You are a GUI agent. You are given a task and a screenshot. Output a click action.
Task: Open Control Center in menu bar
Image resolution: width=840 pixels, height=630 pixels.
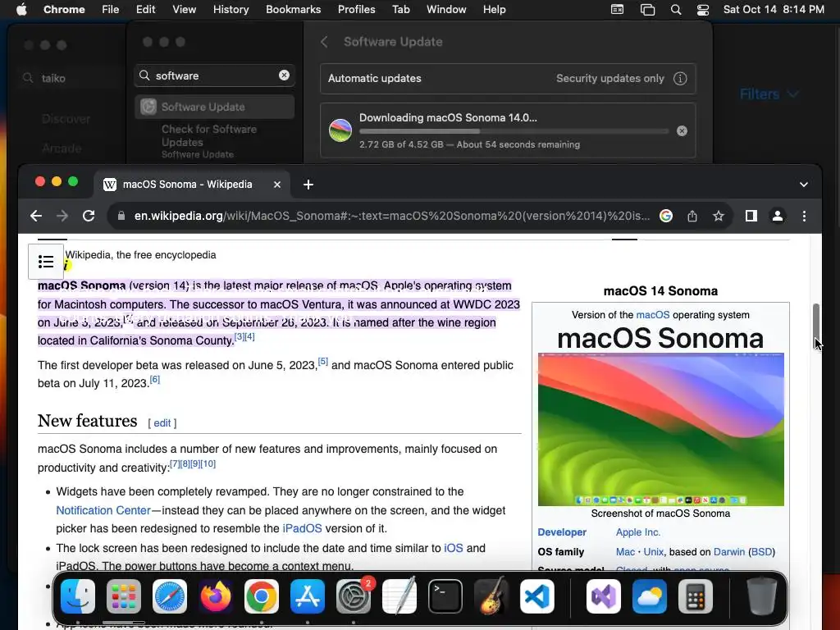(703, 10)
